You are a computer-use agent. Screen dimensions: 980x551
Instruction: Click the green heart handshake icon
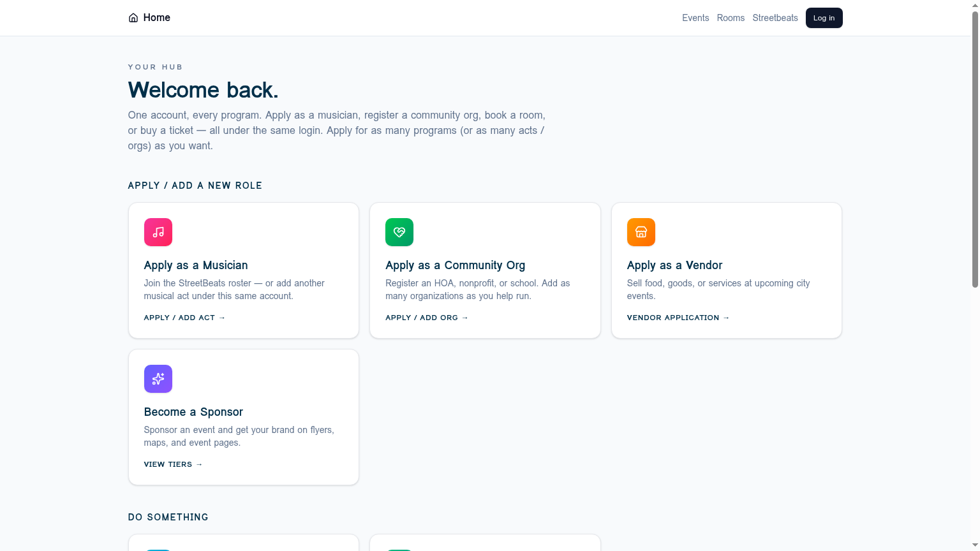coord(399,232)
